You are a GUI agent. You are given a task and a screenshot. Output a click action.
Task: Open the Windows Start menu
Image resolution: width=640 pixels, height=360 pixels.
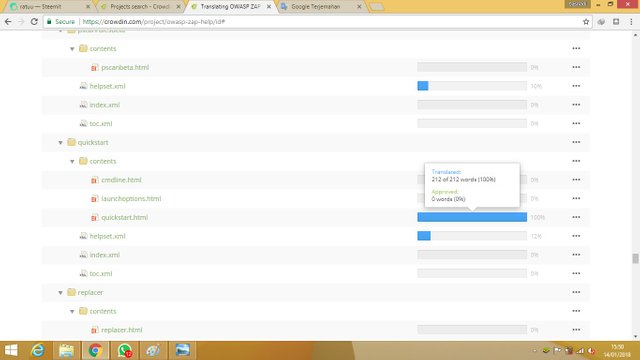11,350
